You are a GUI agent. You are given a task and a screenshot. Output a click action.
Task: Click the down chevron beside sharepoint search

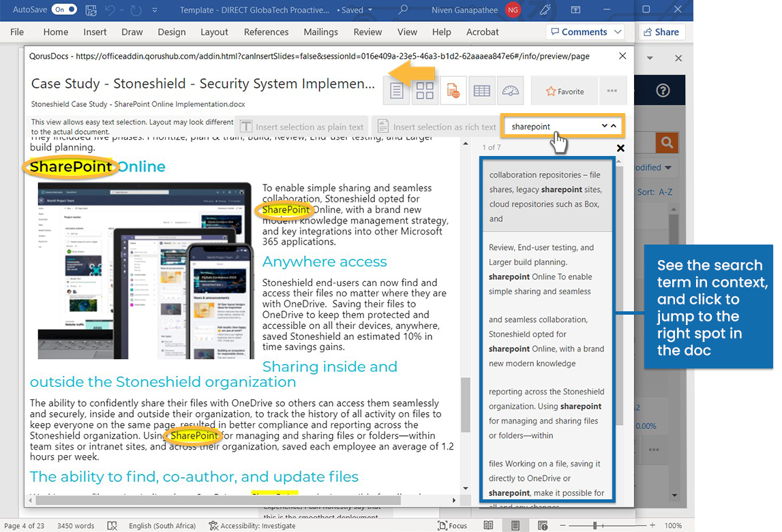[604, 126]
